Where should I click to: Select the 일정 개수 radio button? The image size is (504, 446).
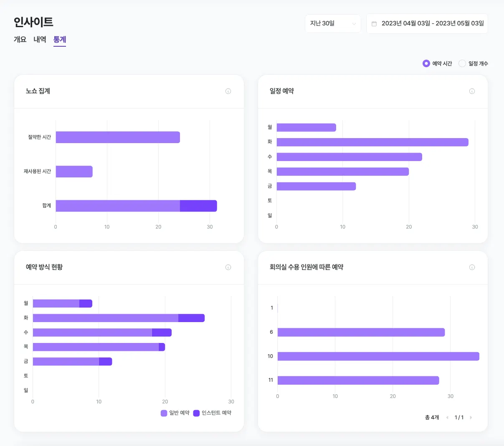[462, 63]
